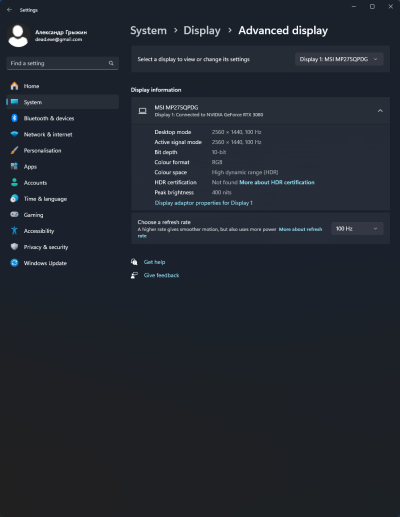Click the Personalisation paintbrush icon
Viewport: 400px width, 517px height.
(x=14, y=150)
